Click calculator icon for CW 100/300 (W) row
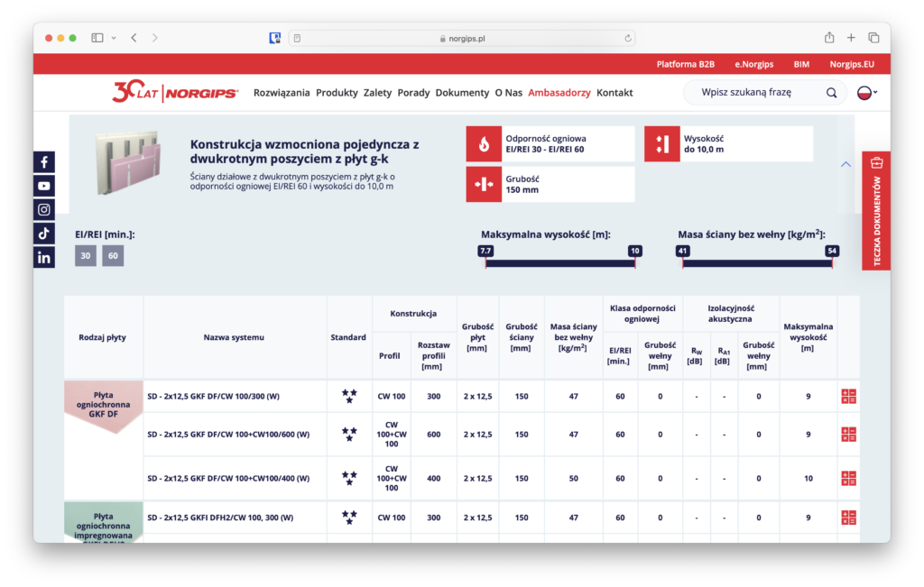Image resolution: width=924 pixels, height=587 pixels. 848,396
